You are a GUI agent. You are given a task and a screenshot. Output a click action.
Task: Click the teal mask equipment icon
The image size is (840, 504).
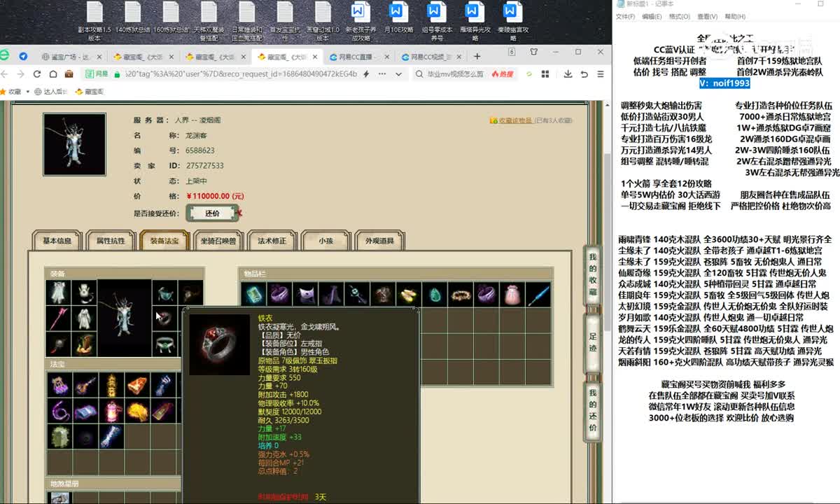coord(165,293)
